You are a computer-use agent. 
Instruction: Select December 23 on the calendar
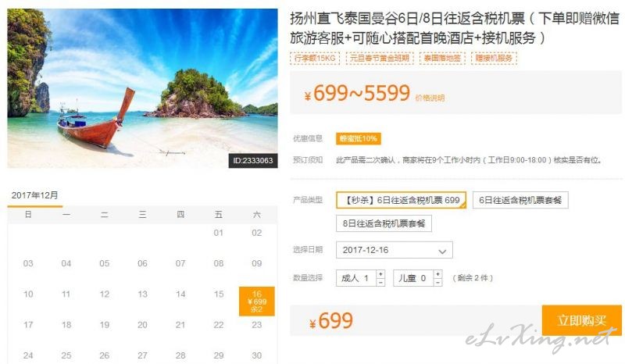pyautogui.click(x=257, y=325)
